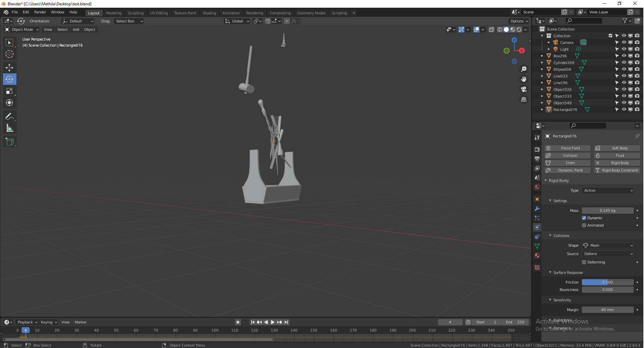
Task: Click the pan view hand icon
Action: [x=523, y=79]
